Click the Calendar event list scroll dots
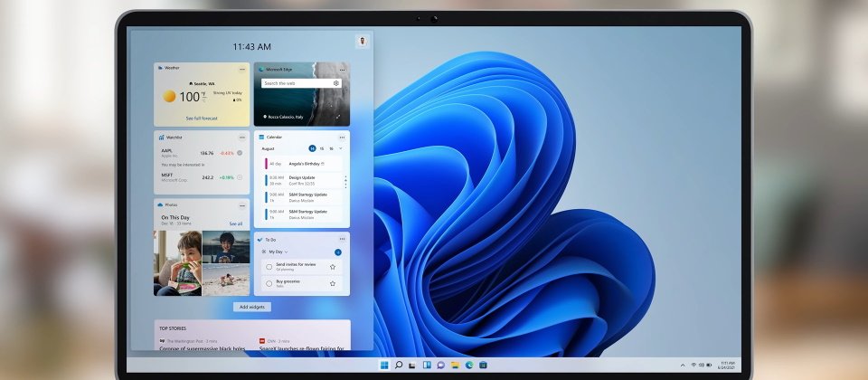Image resolution: width=868 pixels, height=380 pixels. point(346,182)
